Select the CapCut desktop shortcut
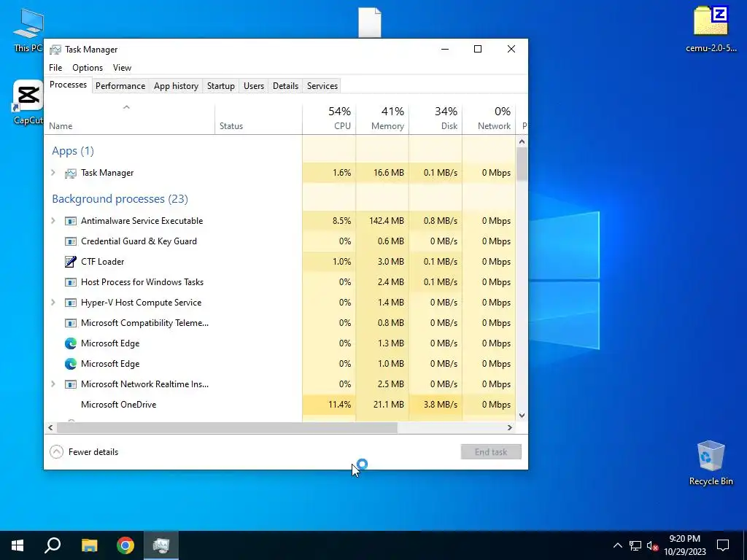747x560 pixels. [28, 102]
